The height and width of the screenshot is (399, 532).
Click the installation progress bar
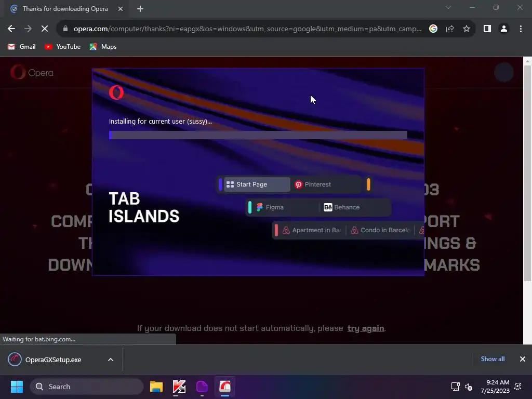[x=258, y=135]
